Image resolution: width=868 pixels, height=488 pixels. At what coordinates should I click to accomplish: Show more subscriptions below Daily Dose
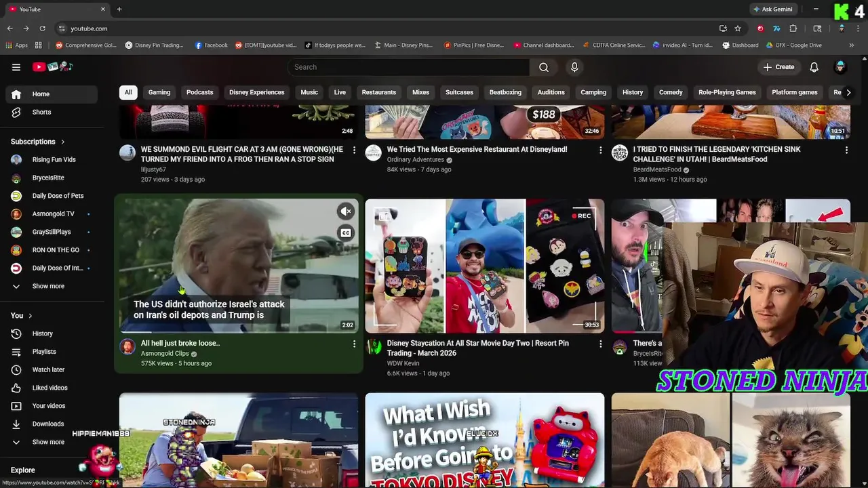click(x=52, y=286)
